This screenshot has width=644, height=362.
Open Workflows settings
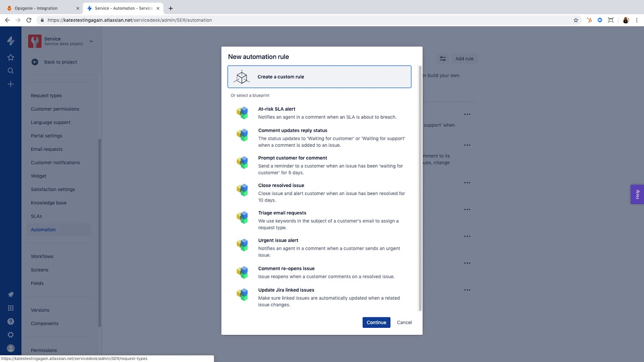coord(42,256)
